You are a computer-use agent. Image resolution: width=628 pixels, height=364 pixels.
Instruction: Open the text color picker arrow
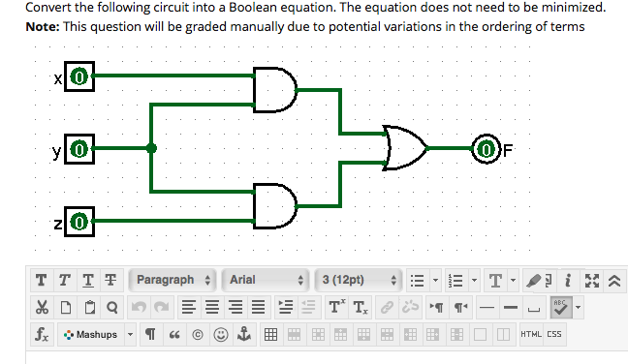(513, 281)
